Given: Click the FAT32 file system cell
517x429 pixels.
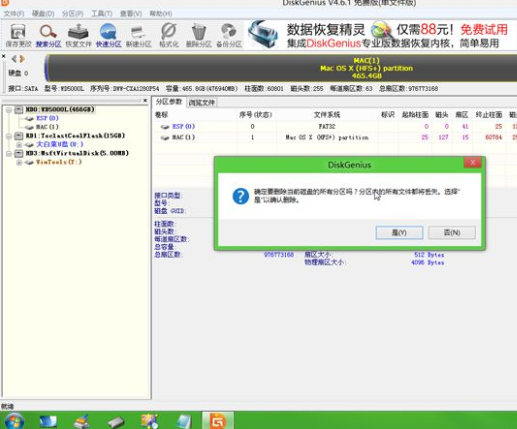Looking at the screenshot, I should 327,127.
